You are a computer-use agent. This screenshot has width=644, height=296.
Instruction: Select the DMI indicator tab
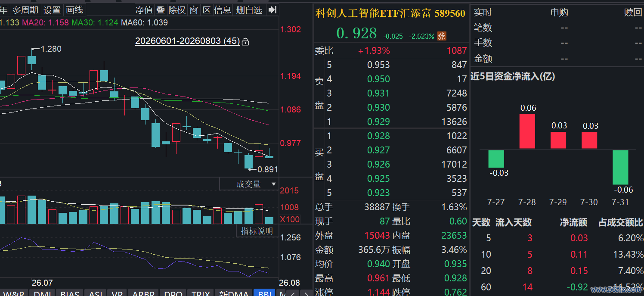(43, 294)
